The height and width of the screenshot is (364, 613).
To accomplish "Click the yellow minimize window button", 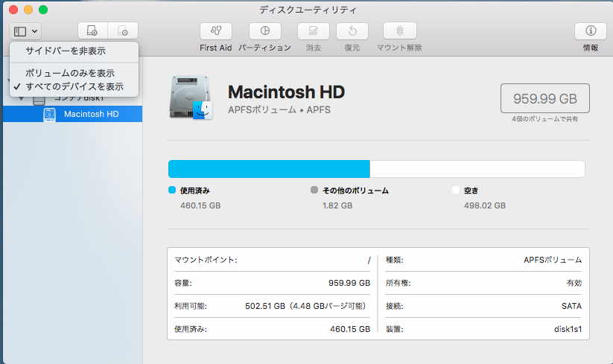I will [x=28, y=10].
